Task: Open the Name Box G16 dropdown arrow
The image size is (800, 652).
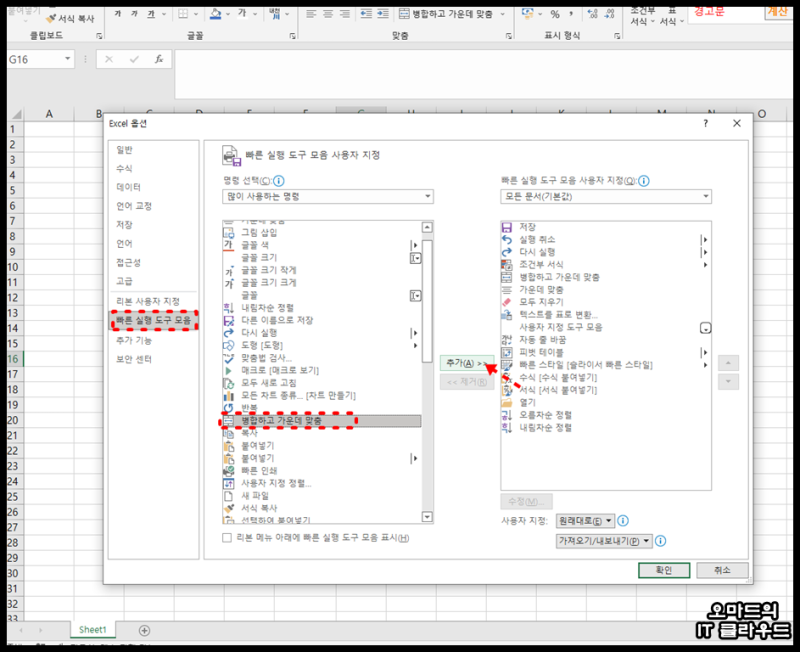Action: click(67, 59)
